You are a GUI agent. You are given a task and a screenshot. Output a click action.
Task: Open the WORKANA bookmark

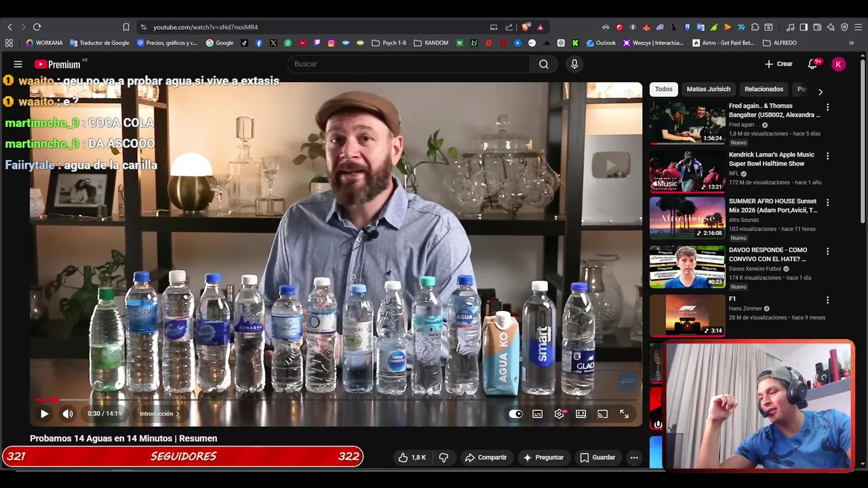[45, 43]
